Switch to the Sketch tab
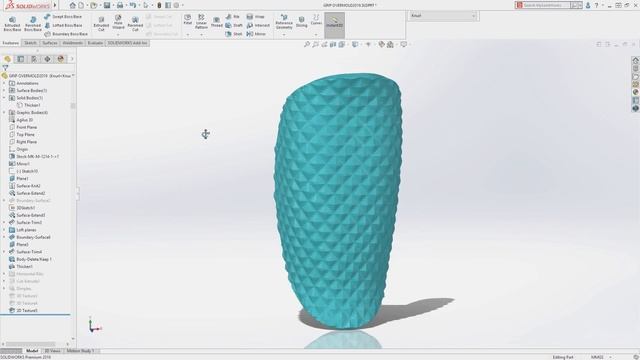This screenshot has height=360, width=640. point(30,43)
